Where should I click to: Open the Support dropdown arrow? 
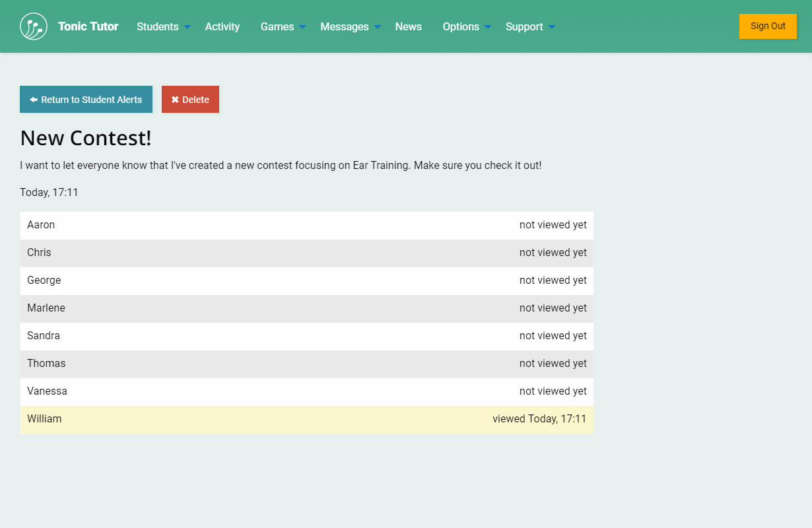pos(552,27)
